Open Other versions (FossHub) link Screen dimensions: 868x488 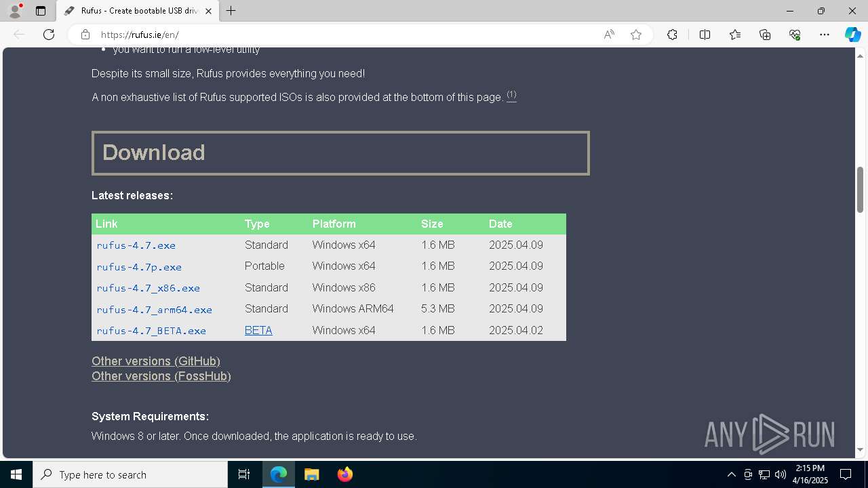point(161,376)
